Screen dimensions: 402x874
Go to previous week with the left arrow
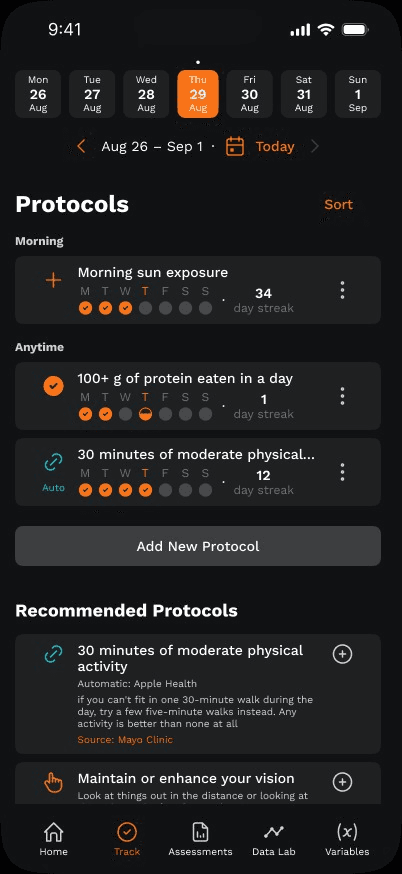click(x=81, y=147)
